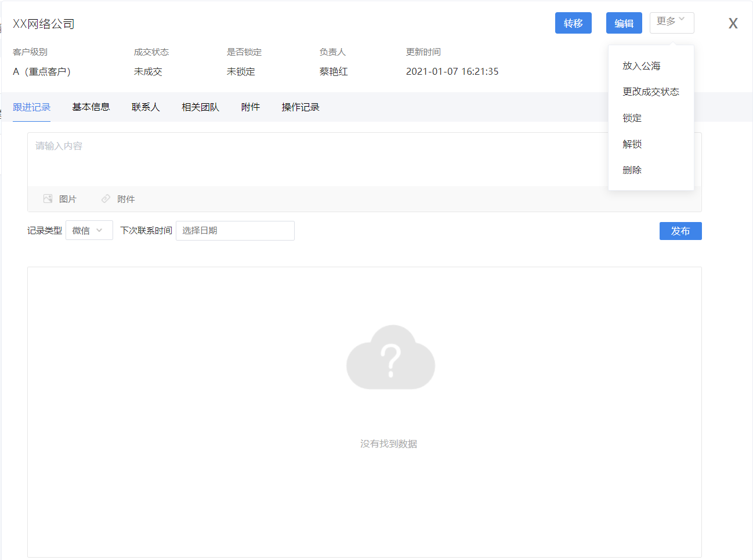The height and width of the screenshot is (560, 753).
Task: Click the 选择日期 date input field
Action: 235,230
